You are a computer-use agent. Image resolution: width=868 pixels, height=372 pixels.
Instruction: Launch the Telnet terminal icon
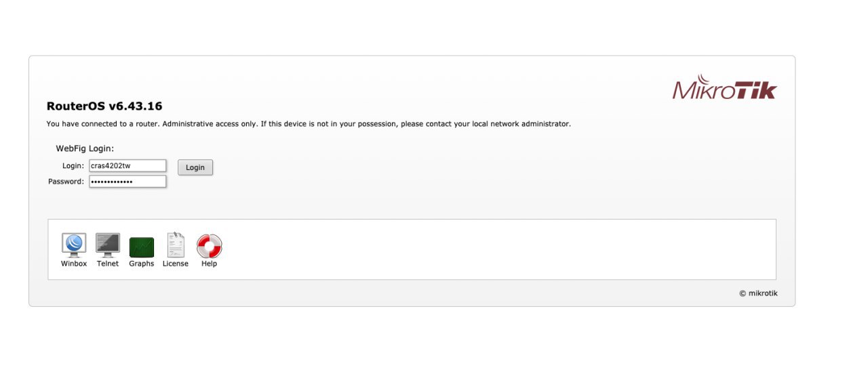click(108, 244)
